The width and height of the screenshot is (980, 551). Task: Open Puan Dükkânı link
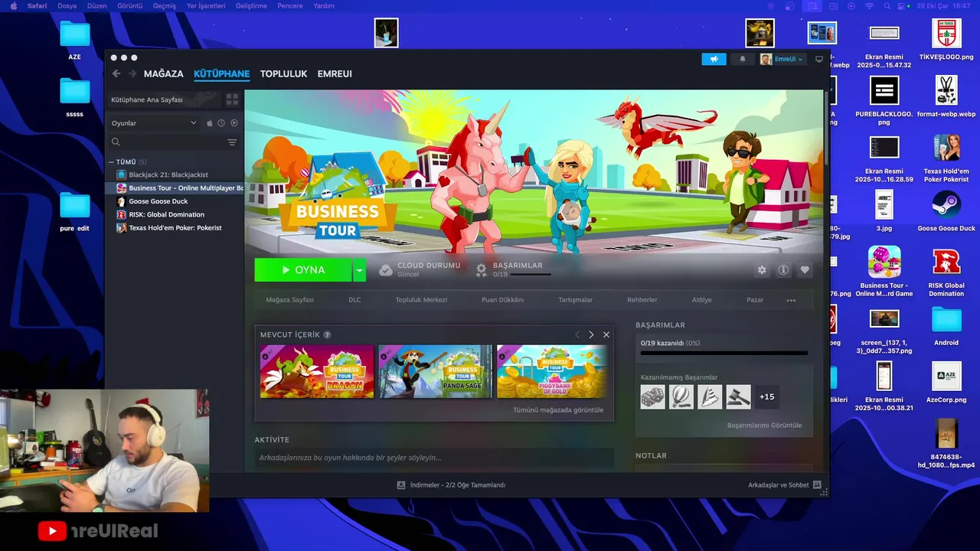502,300
